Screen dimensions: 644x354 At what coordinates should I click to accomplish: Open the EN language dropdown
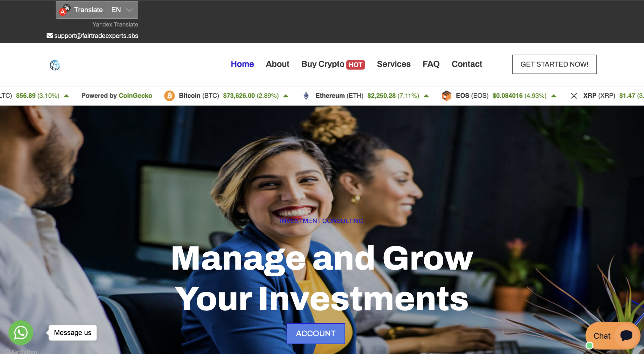[x=123, y=10]
